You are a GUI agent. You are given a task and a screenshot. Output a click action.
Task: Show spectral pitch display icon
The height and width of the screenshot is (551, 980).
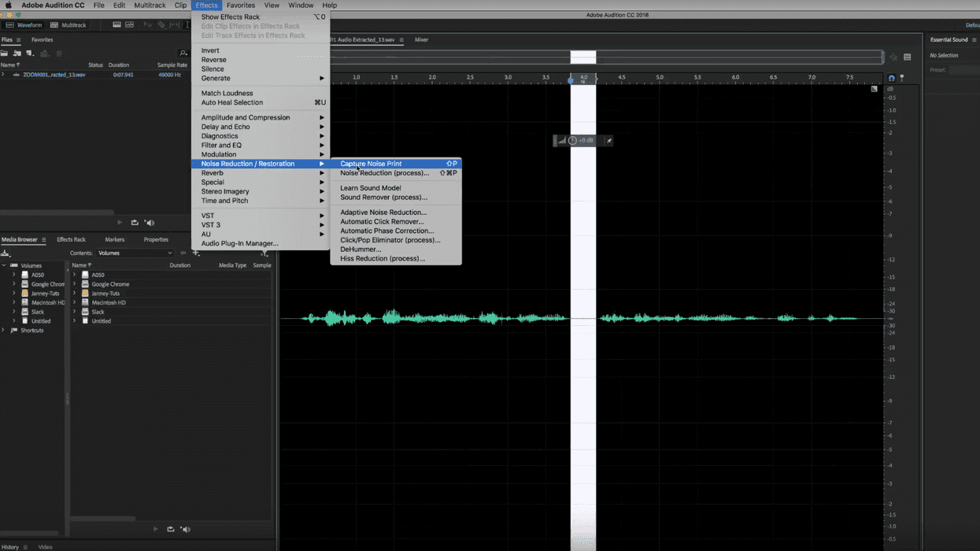tap(130, 25)
